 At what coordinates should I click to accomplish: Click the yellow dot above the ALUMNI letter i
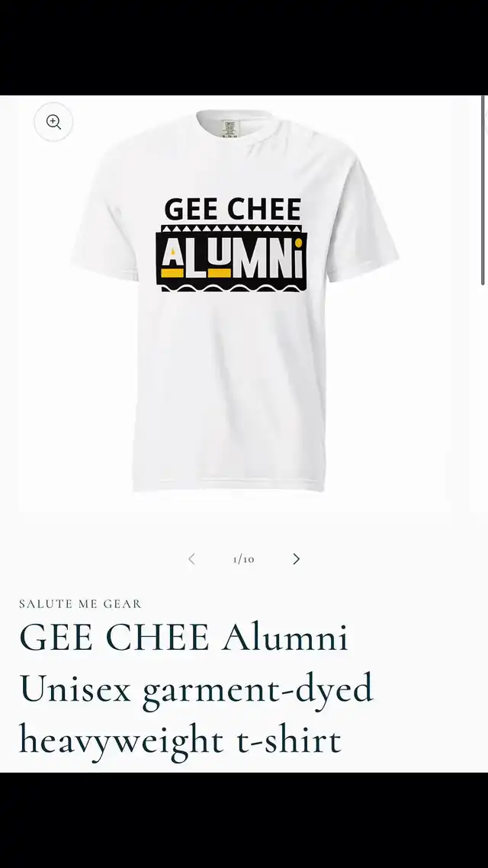(298, 243)
